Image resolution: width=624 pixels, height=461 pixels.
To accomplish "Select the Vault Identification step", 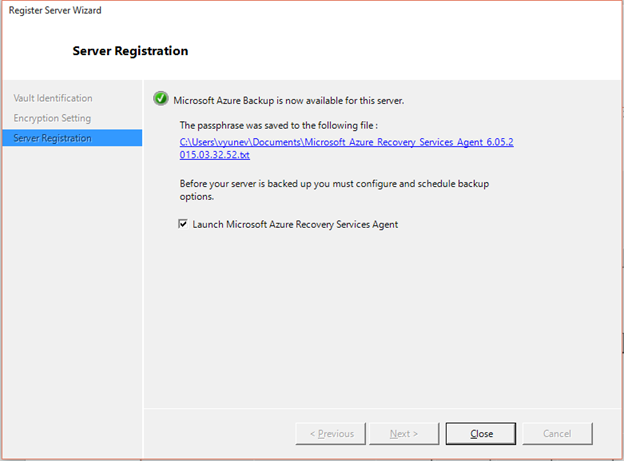I will [x=53, y=98].
